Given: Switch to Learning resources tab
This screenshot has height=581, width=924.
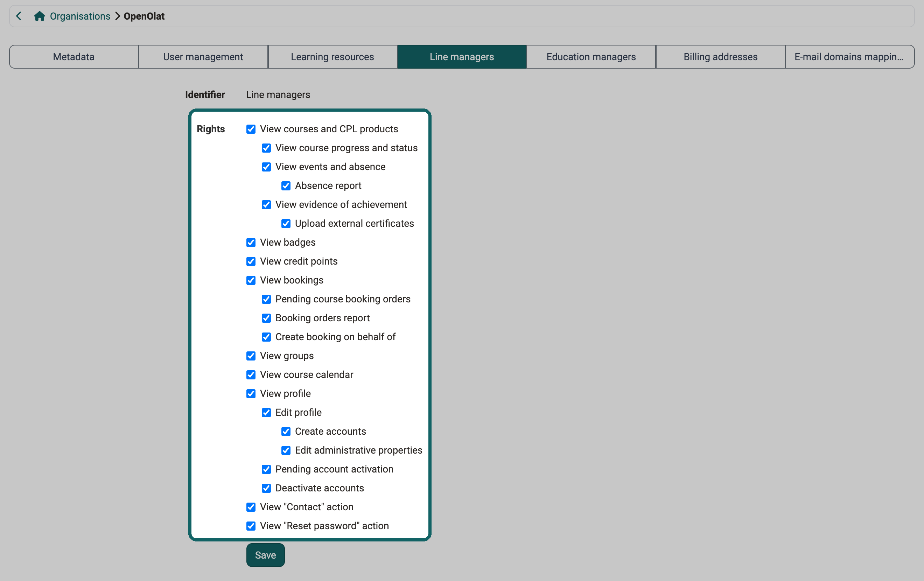Looking at the screenshot, I should click(332, 57).
